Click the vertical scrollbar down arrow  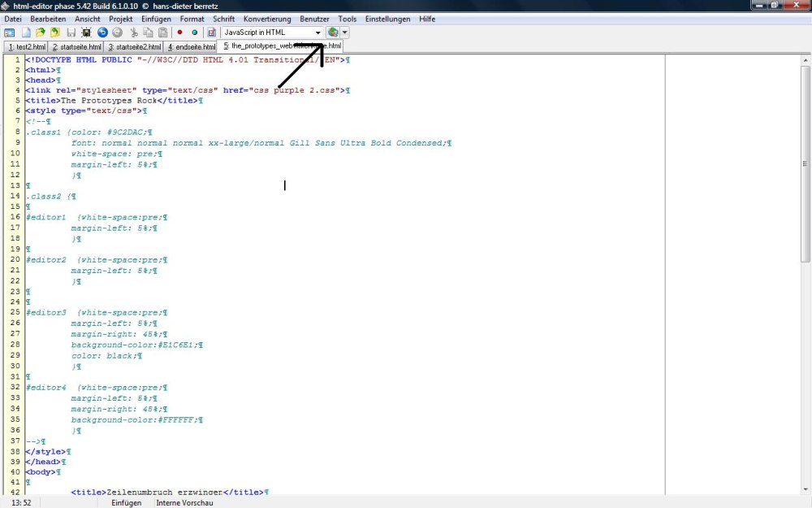click(806, 488)
